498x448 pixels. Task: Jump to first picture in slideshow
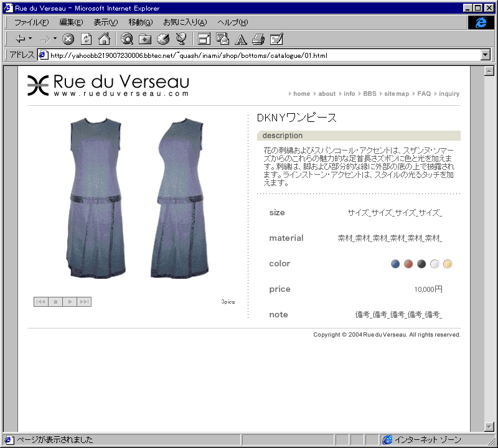[x=41, y=302]
